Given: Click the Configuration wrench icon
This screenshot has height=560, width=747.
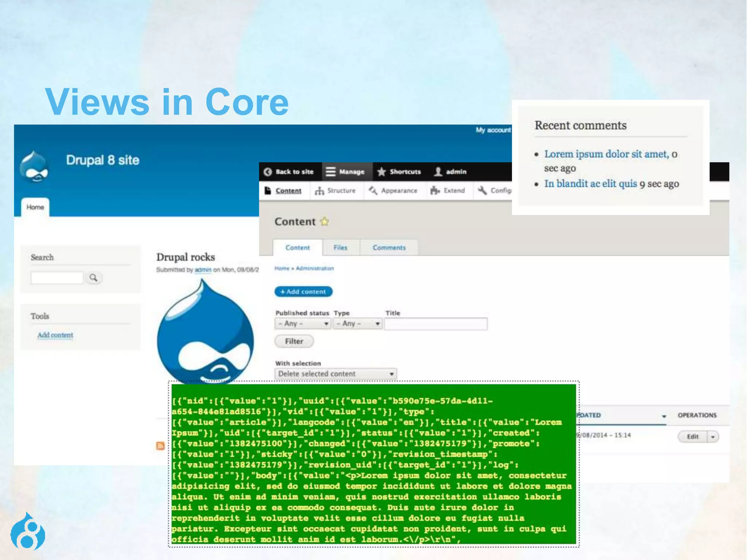Looking at the screenshot, I should tap(482, 190).
